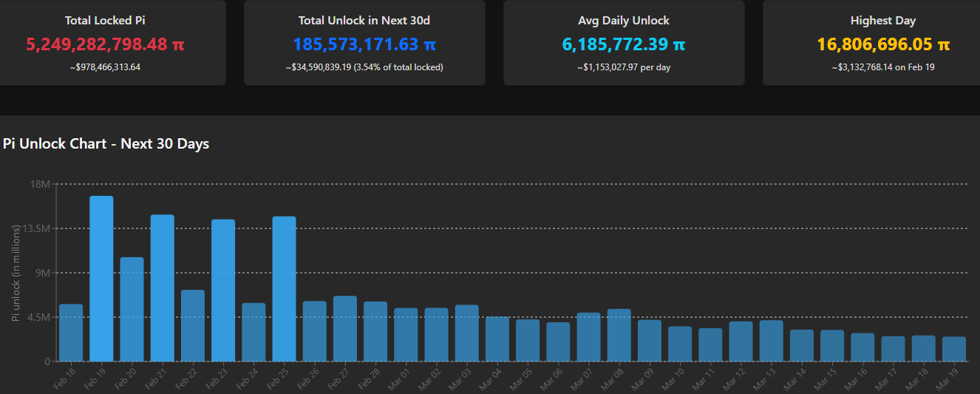Select the Mar 08 bar

[619, 335]
